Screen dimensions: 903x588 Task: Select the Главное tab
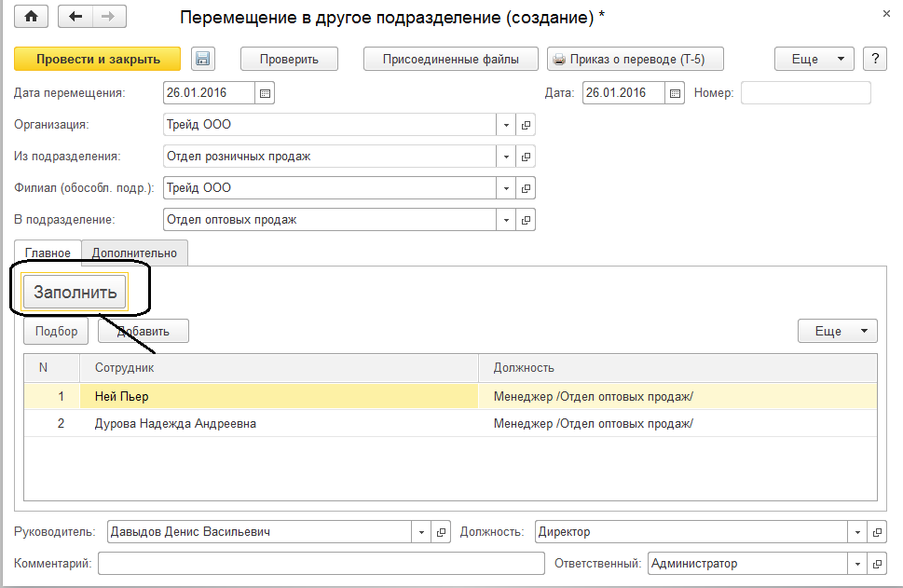pyautogui.click(x=48, y=253)
